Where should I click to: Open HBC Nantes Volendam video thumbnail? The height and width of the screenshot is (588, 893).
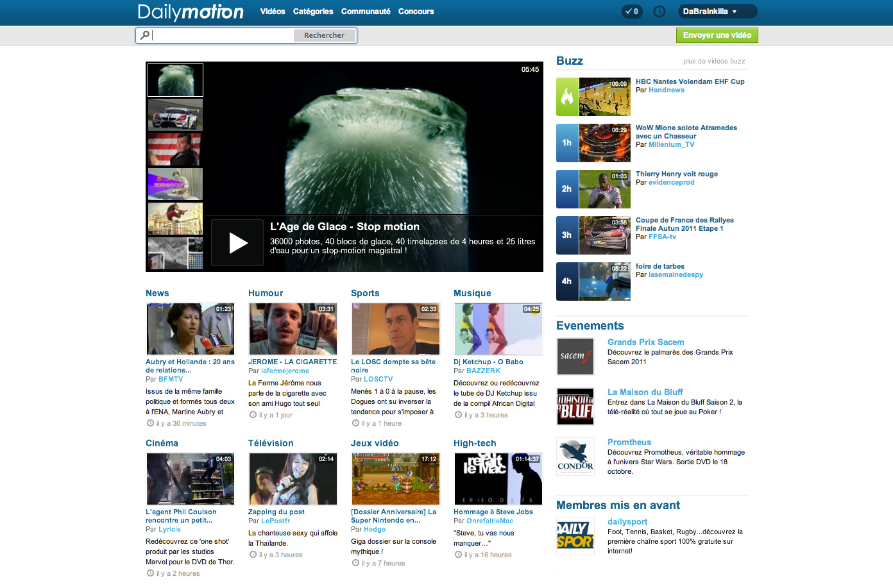605,97
